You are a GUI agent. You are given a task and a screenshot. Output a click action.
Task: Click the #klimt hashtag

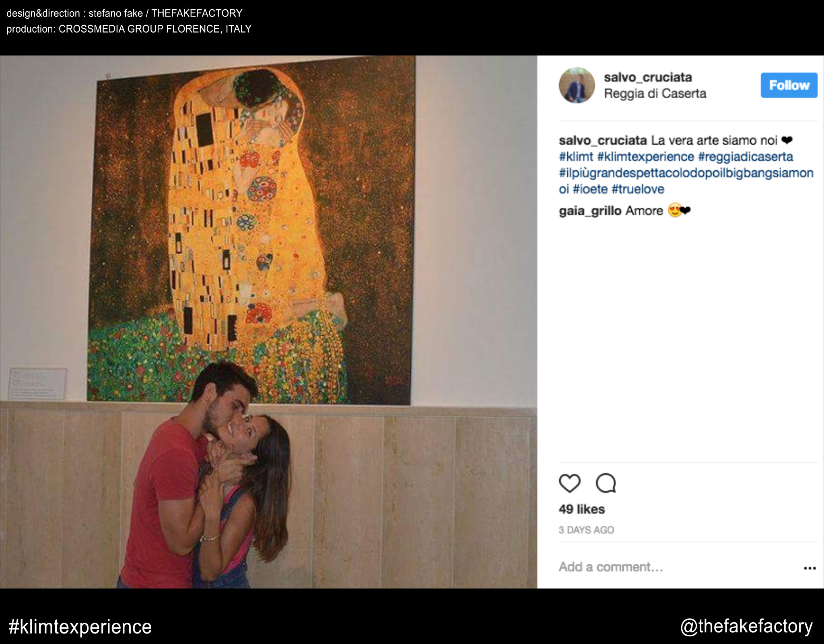pyautogui.click(x=576, y=157)
